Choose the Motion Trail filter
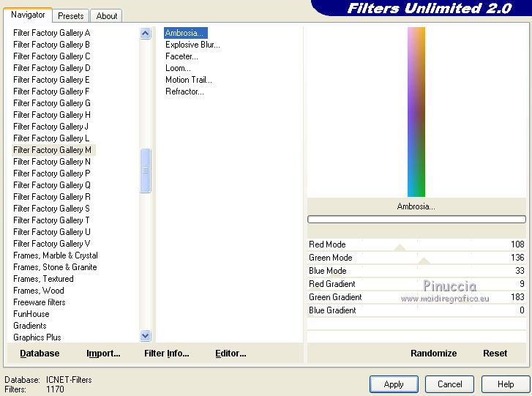Image resolution: width=532 pixels, height=396 pixels. [189, 80]
